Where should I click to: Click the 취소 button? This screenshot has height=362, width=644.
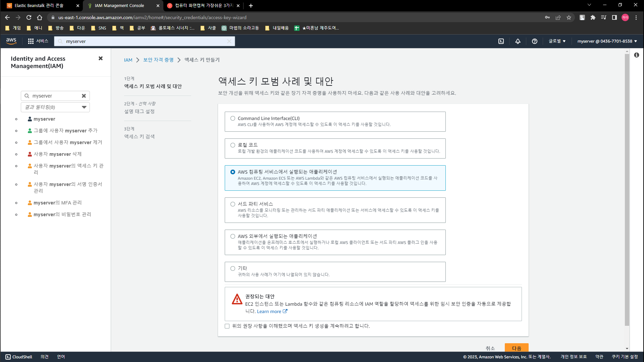[x=490, y=348]
